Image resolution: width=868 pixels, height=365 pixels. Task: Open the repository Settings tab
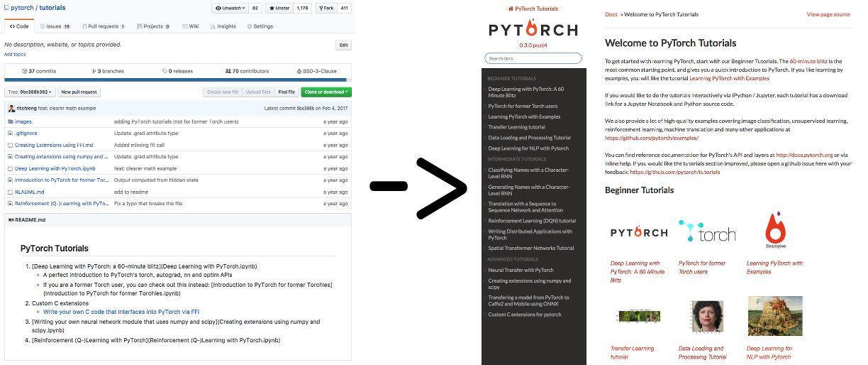click(x=260, y=26)
